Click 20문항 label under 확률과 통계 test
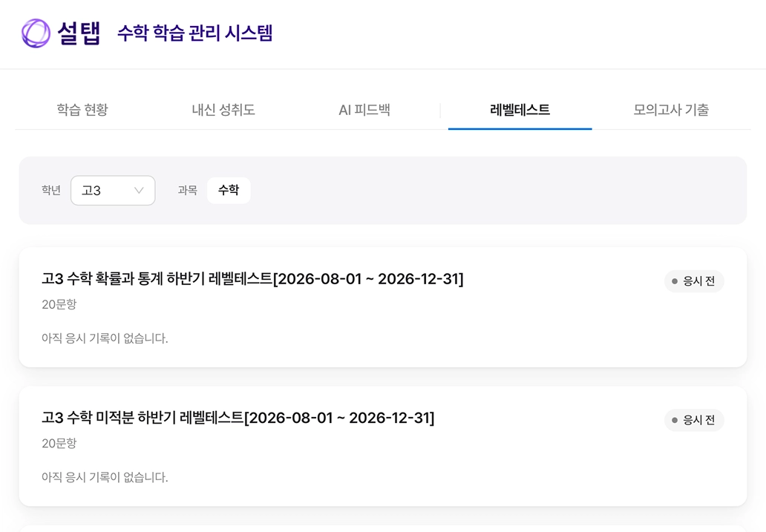Viewport: 766px width, 532px height. (59, 304)
